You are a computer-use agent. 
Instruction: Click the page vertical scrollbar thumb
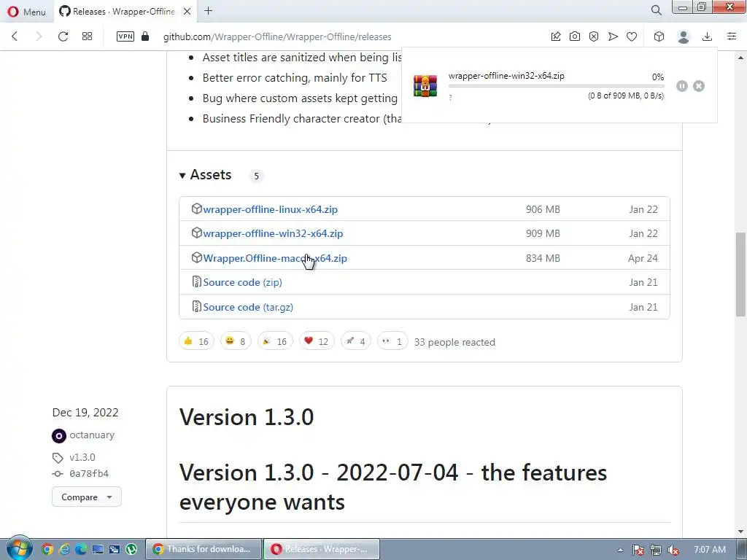740,274
